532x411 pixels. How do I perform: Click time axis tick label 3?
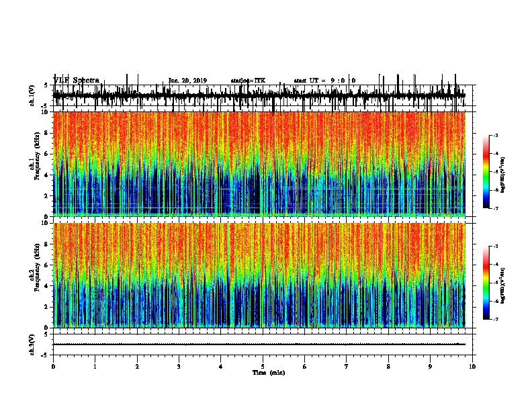(x=179, y=367)
